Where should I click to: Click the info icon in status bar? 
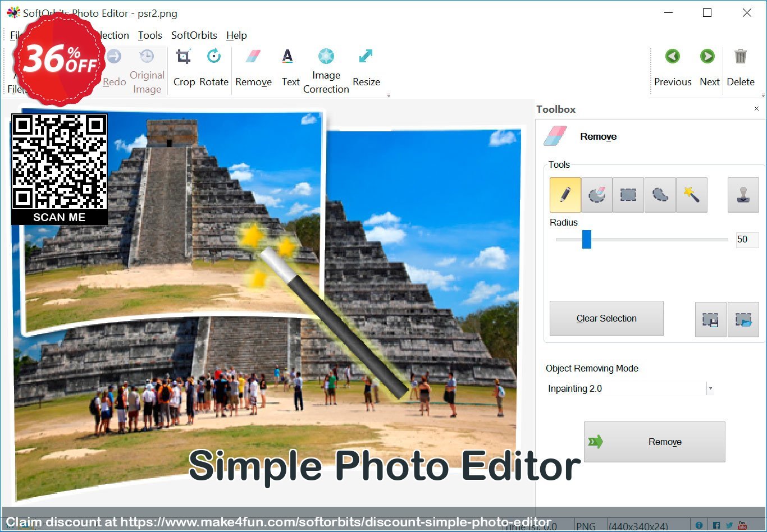click(x=699, y=526)
